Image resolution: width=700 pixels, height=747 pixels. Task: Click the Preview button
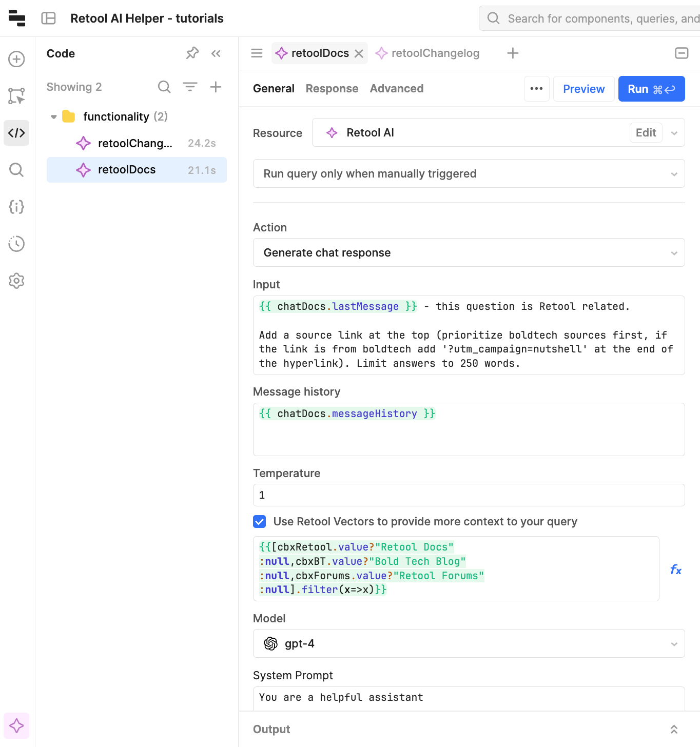point(584,89)
